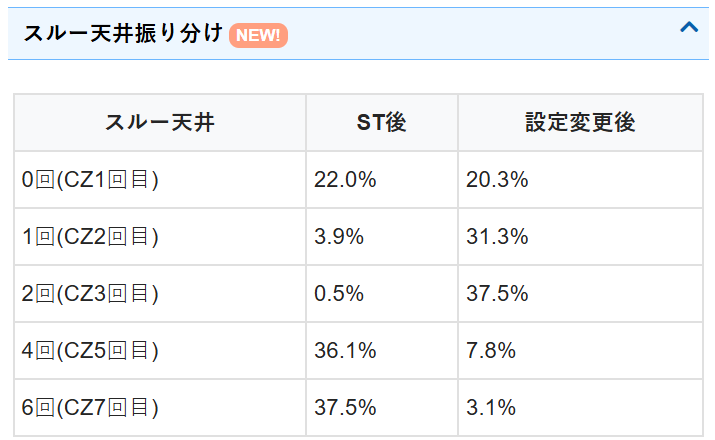Image resolution: width=715 pixels, height=440 pixels.
Task: Click the 36.1% cell
Action: (x=345, y=350)
